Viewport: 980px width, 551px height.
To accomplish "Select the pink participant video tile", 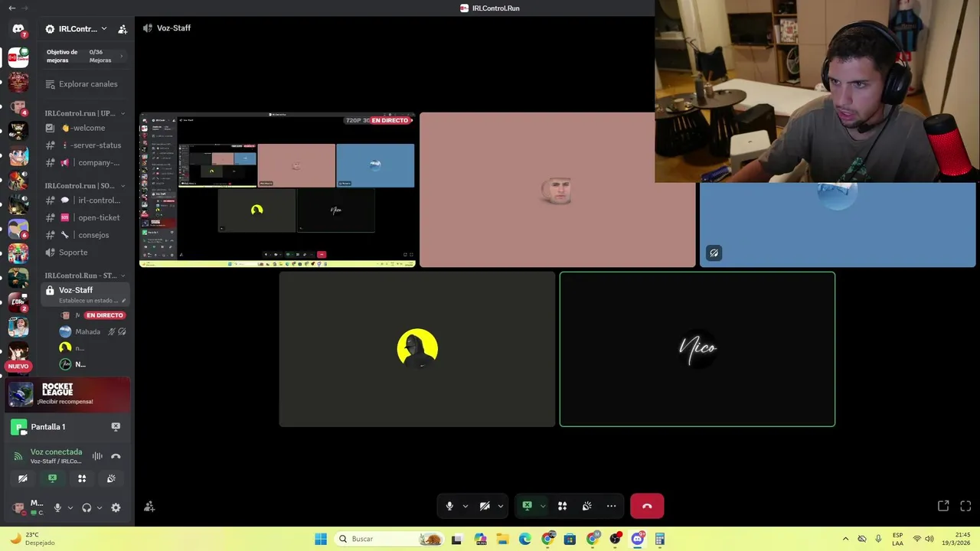I will (557, 190).
